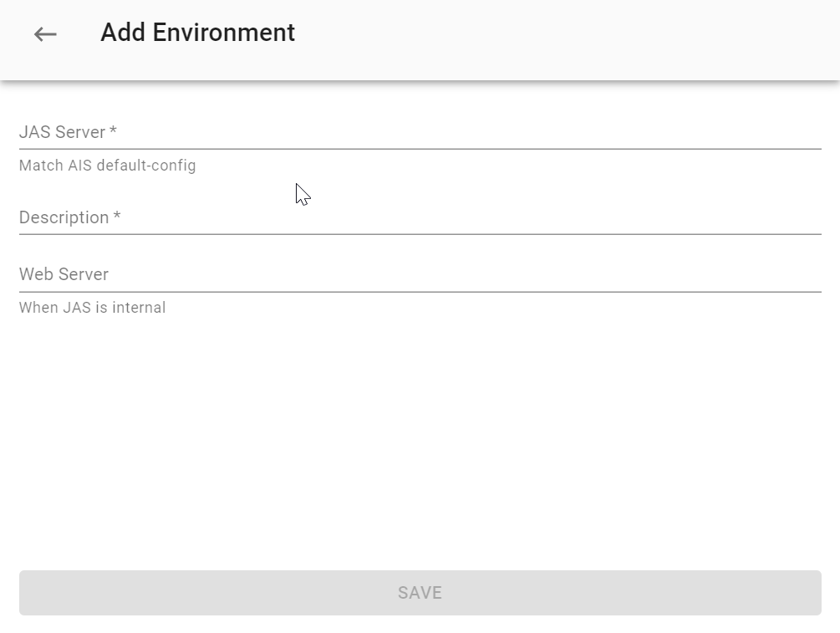Click the underline beneath the Web Server field

point(420,292)
